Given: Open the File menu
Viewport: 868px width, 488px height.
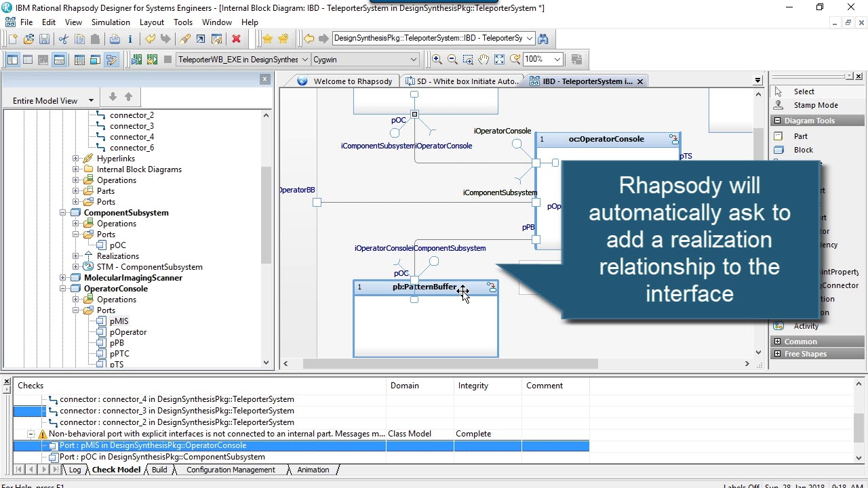Looking at the screenshot, I should [x=26, y=22].
